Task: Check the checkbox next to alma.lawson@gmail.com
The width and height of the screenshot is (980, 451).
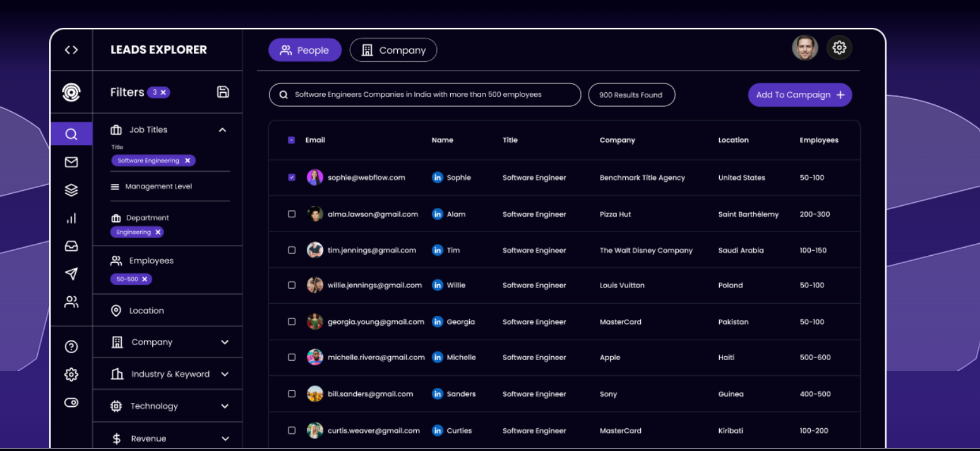Action: point(291,214)
